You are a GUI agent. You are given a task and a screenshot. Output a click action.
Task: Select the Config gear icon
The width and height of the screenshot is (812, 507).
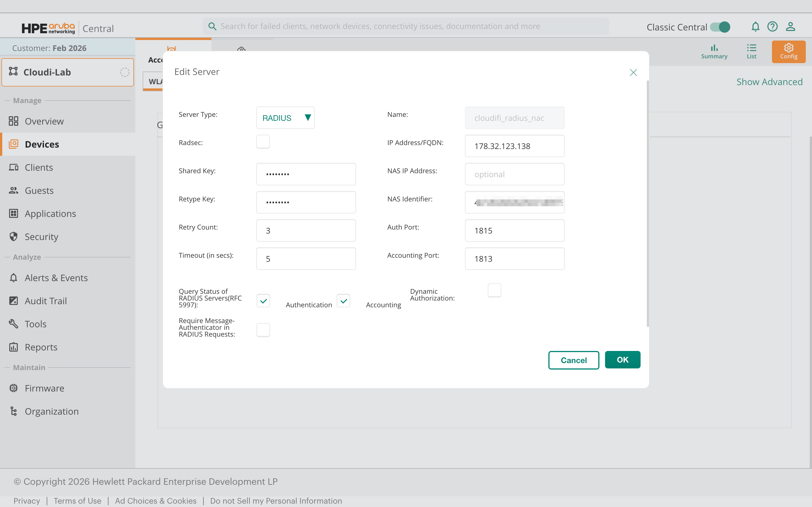click(788, 51)
